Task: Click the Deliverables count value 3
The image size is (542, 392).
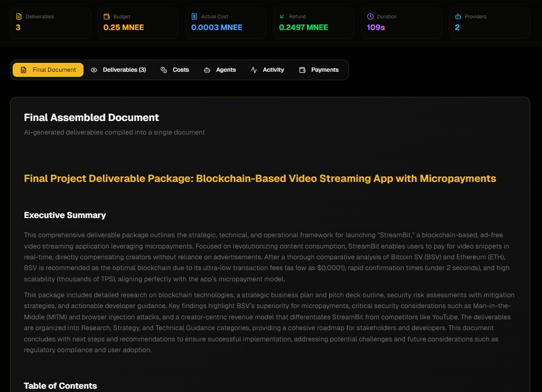Action: coord(18,27)
